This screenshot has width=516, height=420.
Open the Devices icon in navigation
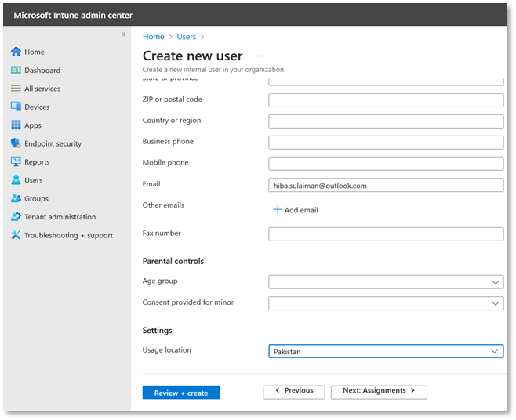click(x=16, y=107)
